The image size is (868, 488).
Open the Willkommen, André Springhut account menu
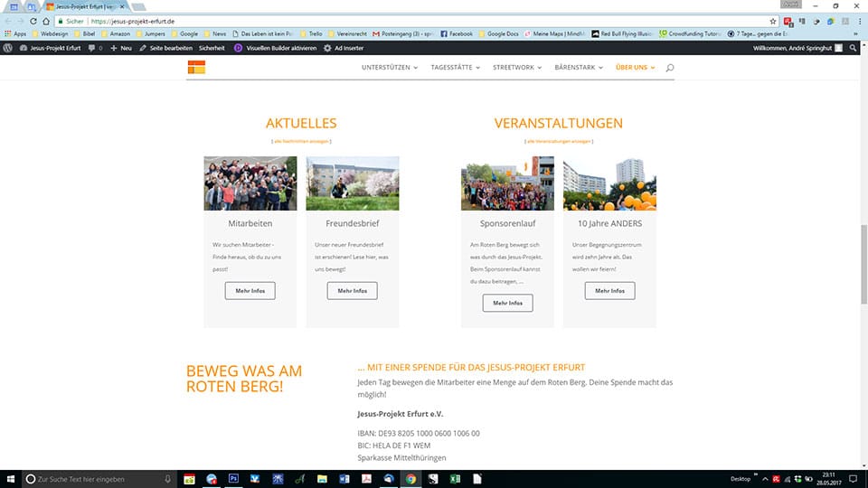pyautogui.click(x=797, y=48)
